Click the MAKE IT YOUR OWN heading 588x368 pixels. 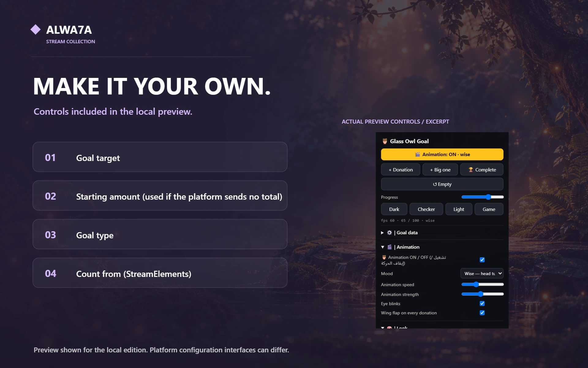(152, 86)
